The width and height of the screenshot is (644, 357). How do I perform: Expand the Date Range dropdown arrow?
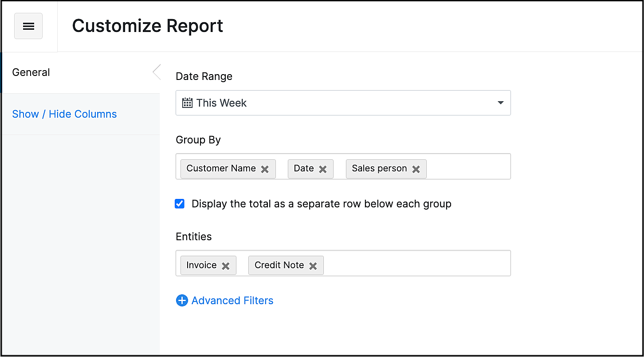tap(500, 103)
